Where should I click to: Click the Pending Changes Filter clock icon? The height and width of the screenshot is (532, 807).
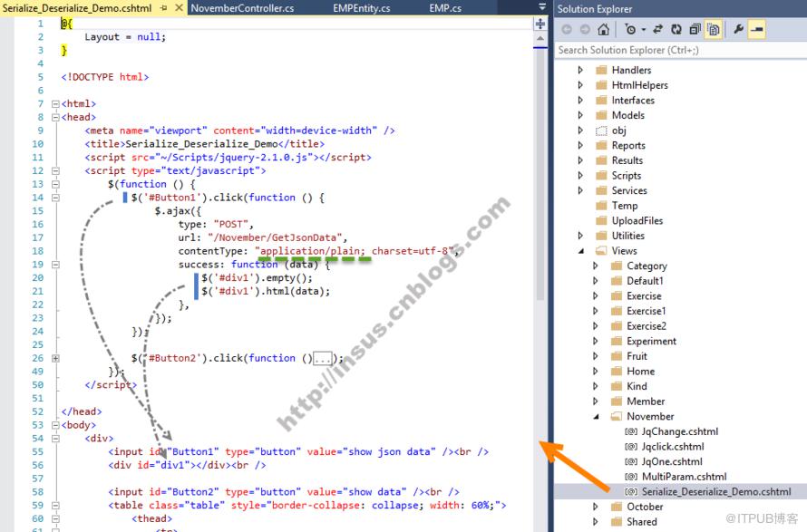coord(630,29)
